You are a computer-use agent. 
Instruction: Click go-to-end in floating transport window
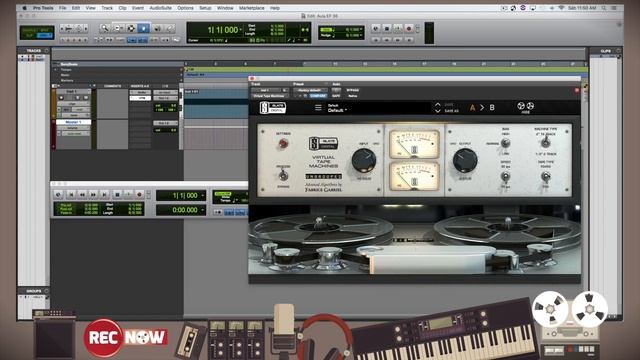(x=105, y=195)
